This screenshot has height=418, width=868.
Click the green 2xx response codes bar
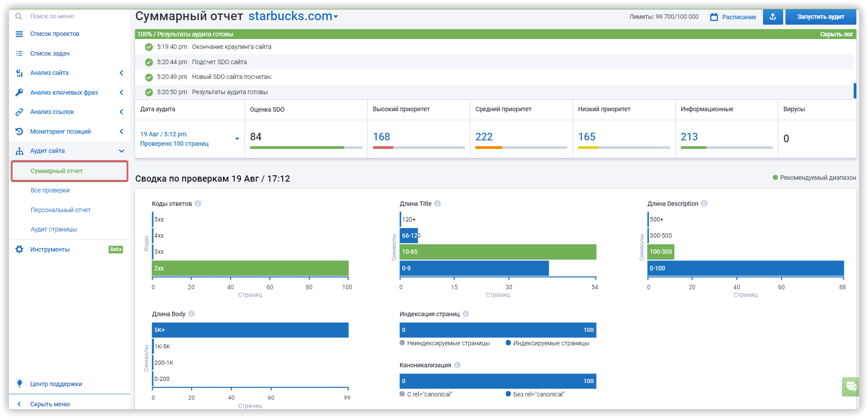[250, 268]
